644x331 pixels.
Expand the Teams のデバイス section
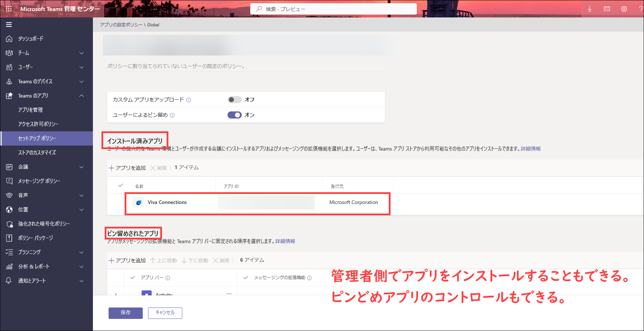pos(82,82)
